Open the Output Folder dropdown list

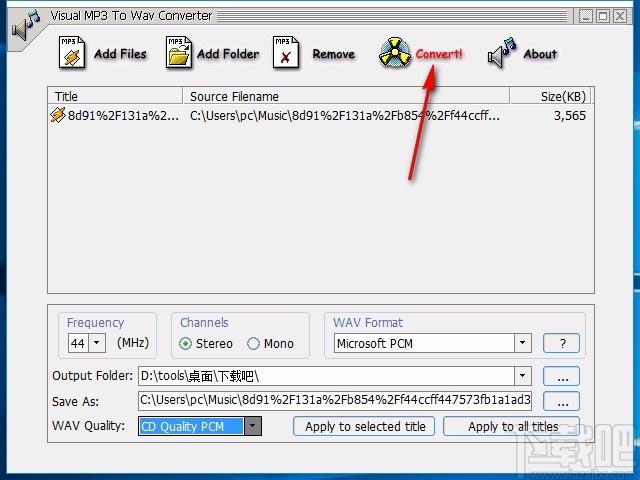pyautogui.click(x=522, y=376)
